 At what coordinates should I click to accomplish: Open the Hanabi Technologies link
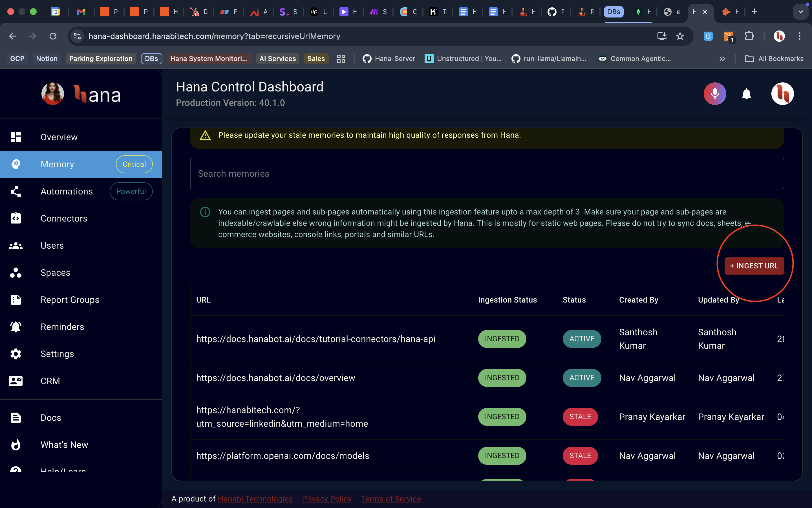pyautogui.click(x=255, y=499)
